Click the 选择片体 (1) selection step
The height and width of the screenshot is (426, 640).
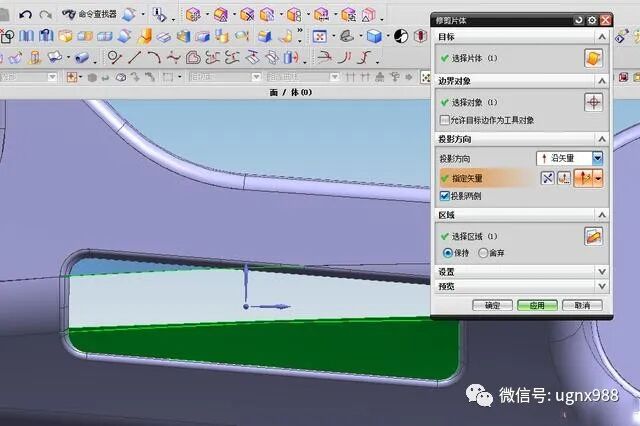tap(469, 58)
